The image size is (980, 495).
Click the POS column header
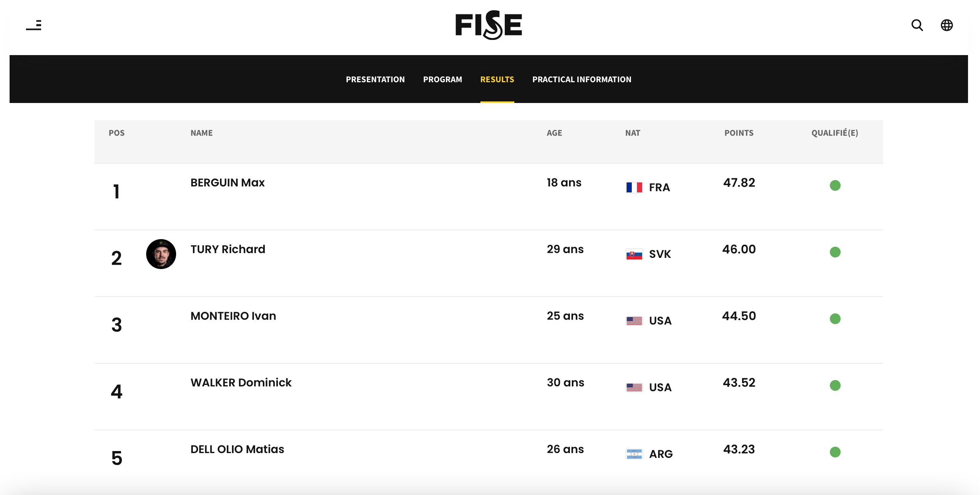(x=117, y=133)
